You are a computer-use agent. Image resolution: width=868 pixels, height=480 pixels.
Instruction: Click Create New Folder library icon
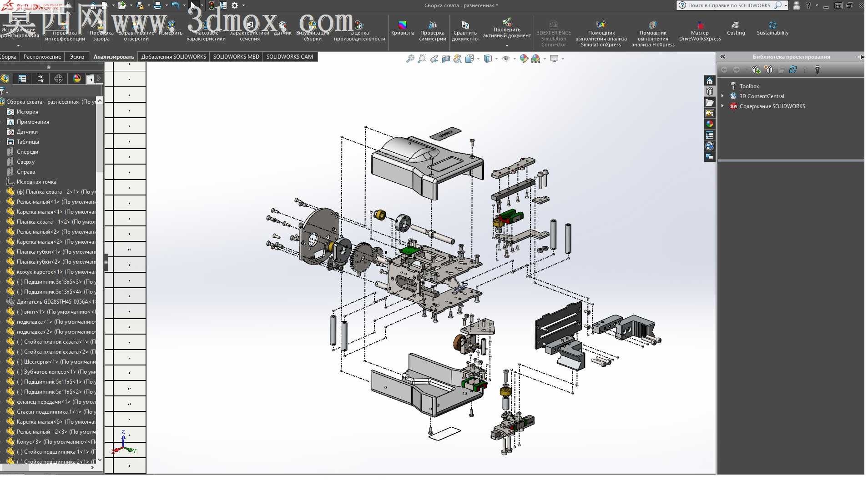[x=769, y=70]
